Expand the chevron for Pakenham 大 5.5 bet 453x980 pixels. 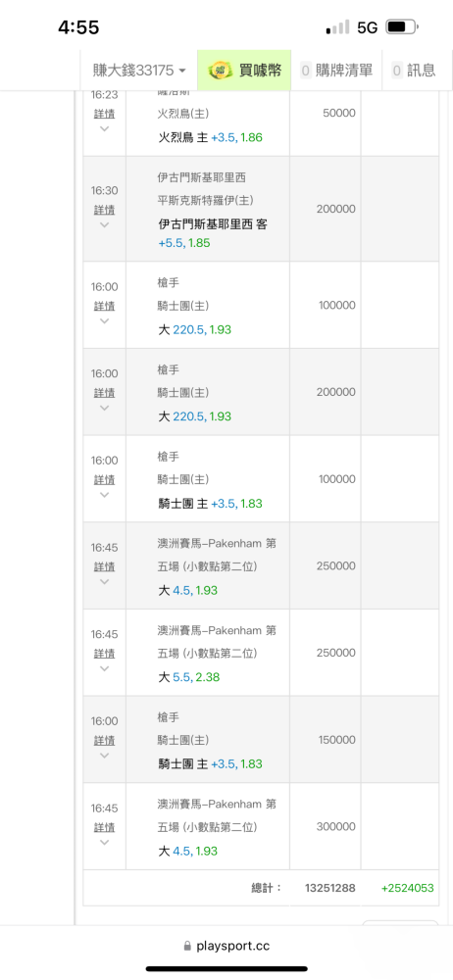pyautogui.click(x=105, y=668)
